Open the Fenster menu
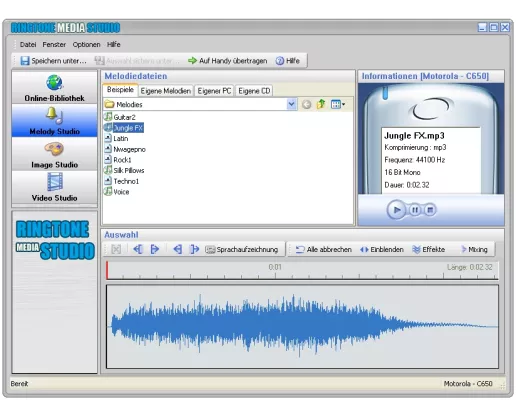Viewport: 516px width, 400px height. (54, 44)
